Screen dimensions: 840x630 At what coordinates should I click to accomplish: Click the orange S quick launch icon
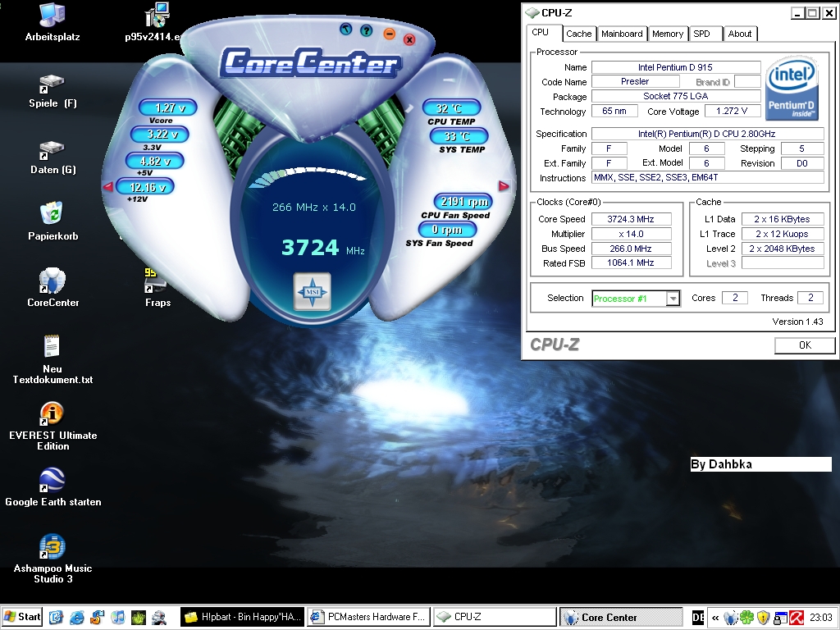point(97,617)
